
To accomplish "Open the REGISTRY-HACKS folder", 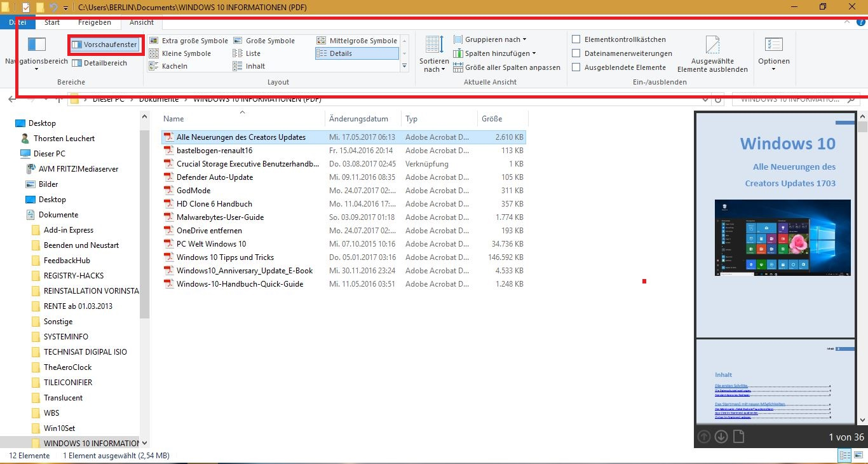I will pyautogui.click(x=74, y=276).
